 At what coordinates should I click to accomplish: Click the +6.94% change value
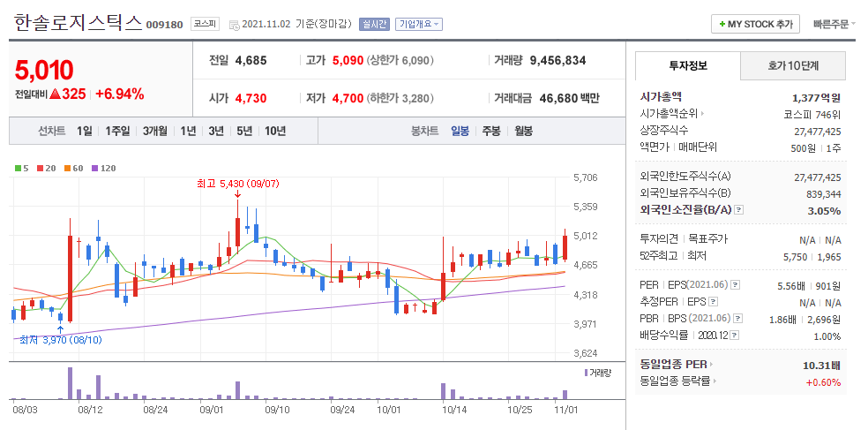[x=120, y=94]
